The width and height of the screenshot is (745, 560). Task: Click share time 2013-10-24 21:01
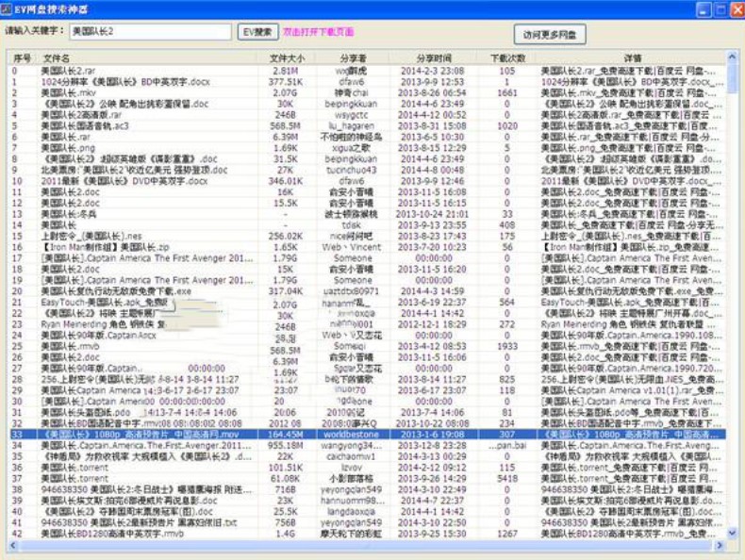(x=432, y=214)
